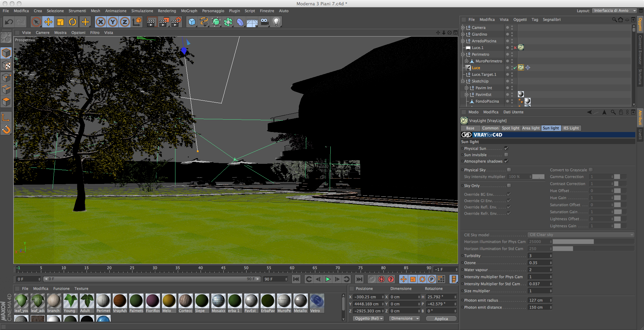Collapse the Perimetro object tree

click(x=463, y=54)
